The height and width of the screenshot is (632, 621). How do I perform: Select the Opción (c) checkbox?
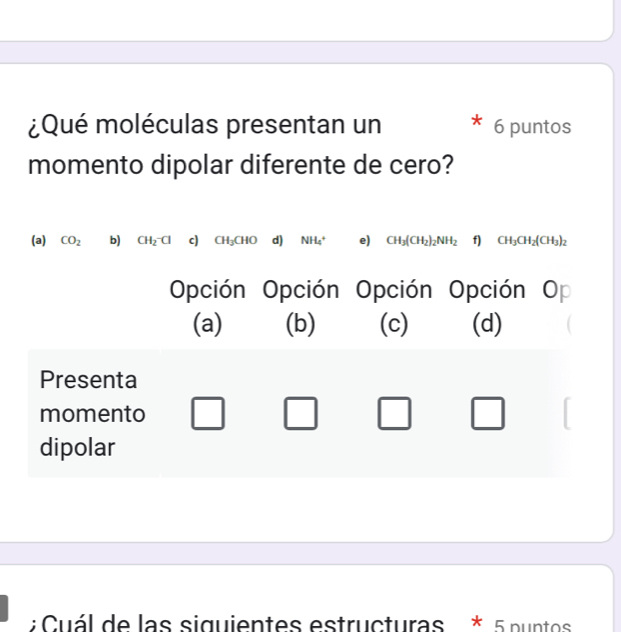coord(393,413)
